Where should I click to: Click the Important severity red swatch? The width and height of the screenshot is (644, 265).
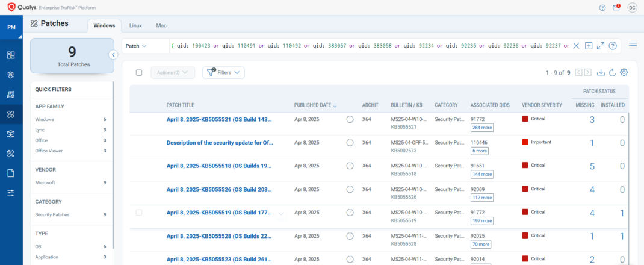[525, 142]
